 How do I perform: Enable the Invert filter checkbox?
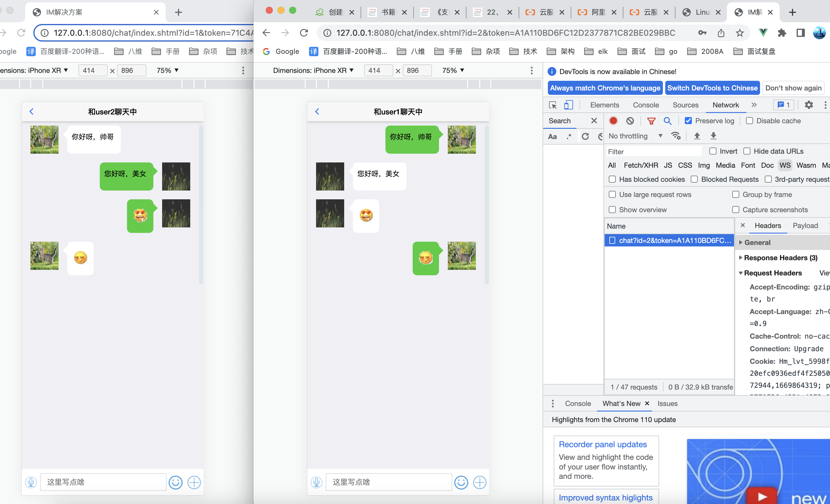(x=713, y=151)
